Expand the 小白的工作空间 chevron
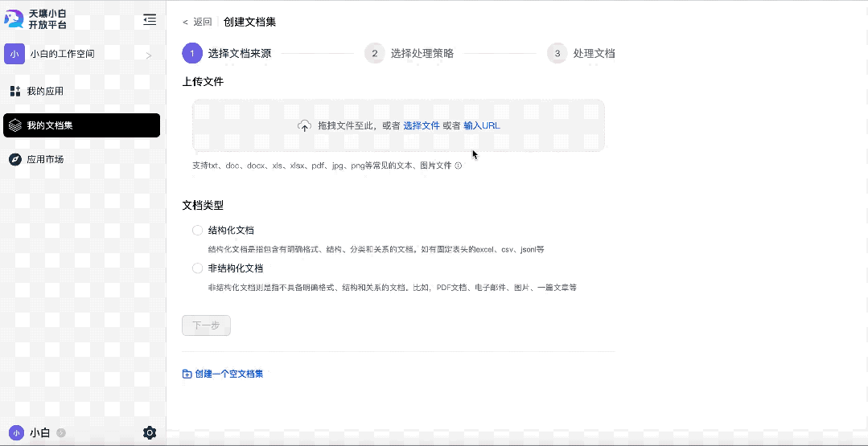This screenshot has width=868, height=446. coord(148,55)
